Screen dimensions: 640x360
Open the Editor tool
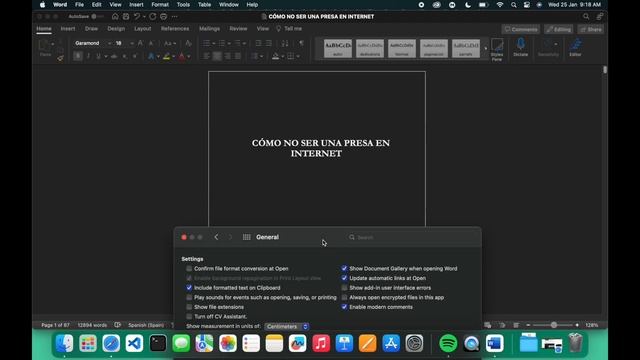576,47
